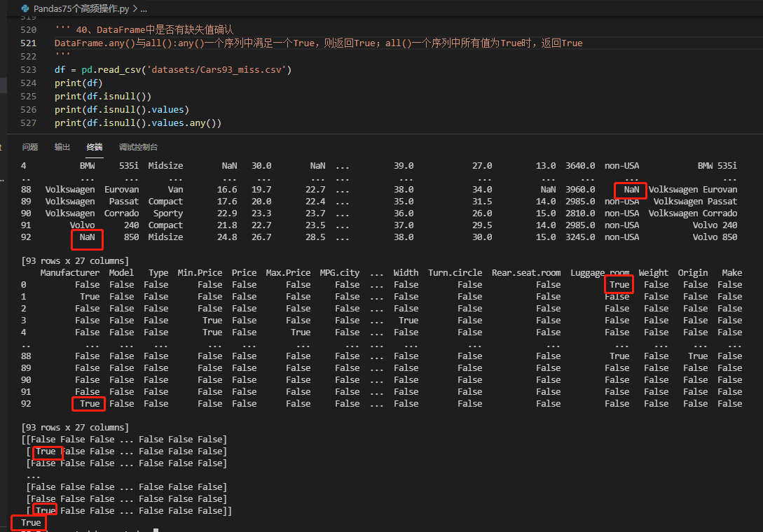763x532 pixels.
Task: Click the first array row '[[False False False'
Action: tap(68, 440)
